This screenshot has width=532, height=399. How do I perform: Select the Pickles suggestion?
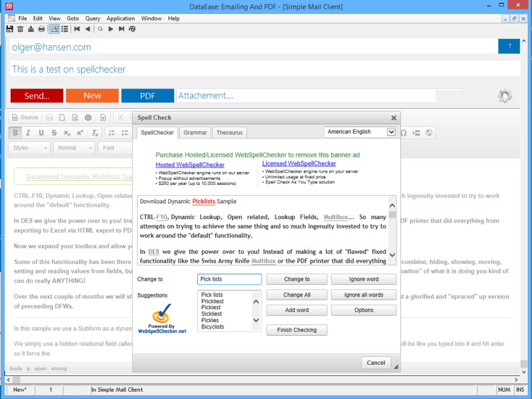click(x=210, y=320)
